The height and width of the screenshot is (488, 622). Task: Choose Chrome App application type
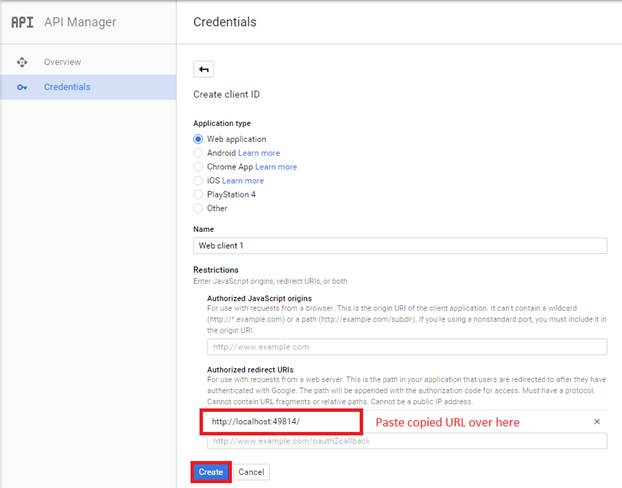[198, 167]
